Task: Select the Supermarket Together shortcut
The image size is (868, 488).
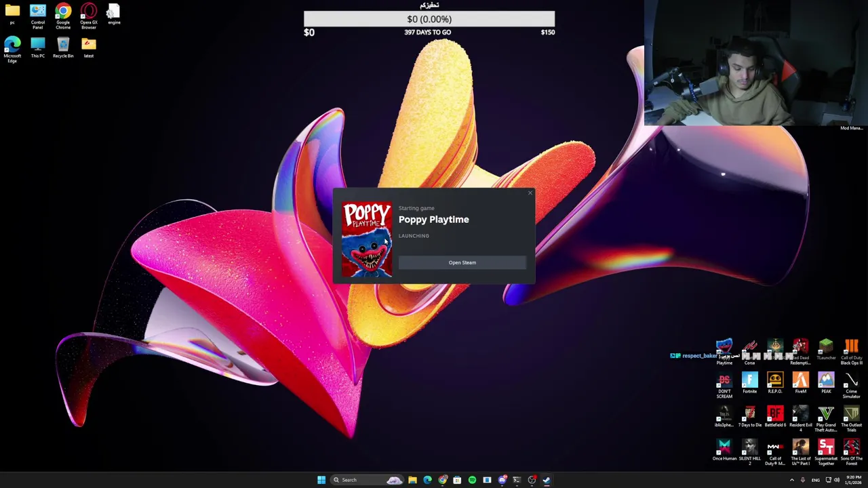Action: tap(826, 453)
